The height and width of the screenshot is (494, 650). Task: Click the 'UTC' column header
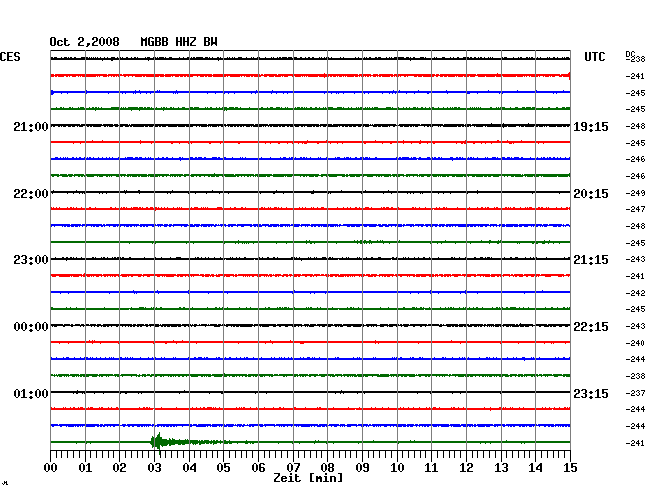[594, 57]
